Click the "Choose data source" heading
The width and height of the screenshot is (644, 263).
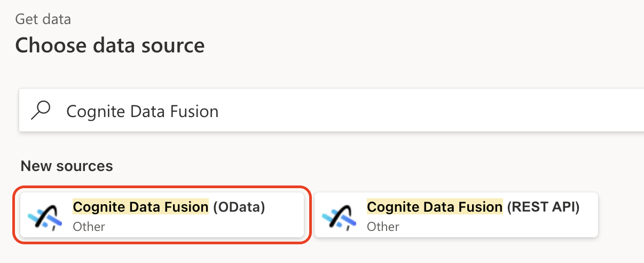tap(109, 44)
